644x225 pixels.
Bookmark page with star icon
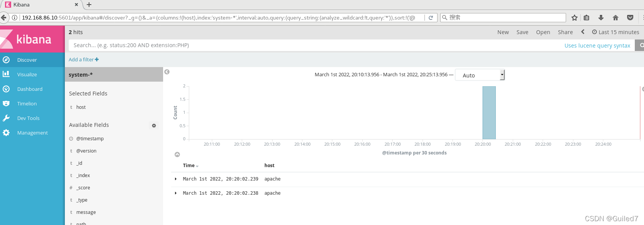click(574, 18)
